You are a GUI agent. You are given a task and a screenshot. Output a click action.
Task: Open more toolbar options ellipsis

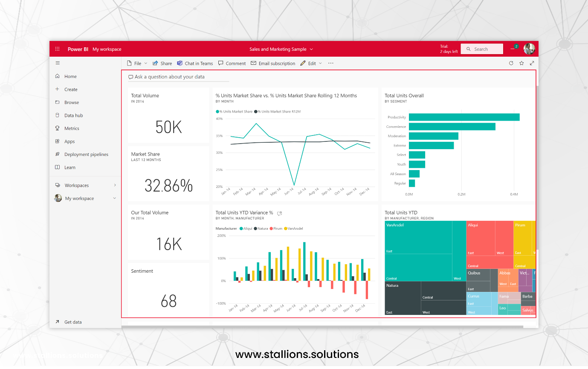point(331,63)
